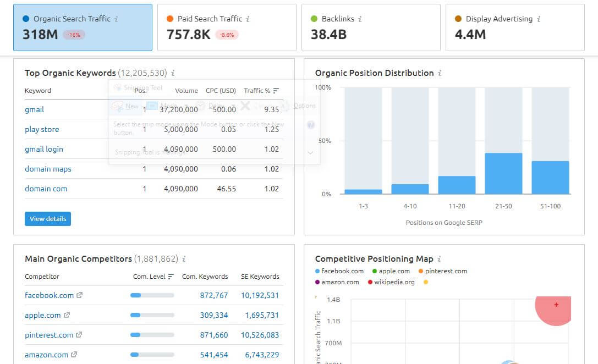Click the 6,743,229 SE keywords value
This screenshot has width=598, height=364.
(x=262, y=355)
